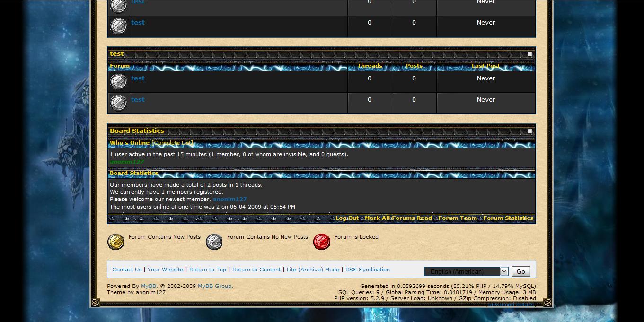Open the Your Website footer link
Viewport: 644px width, 322px height.
(165, 270)
